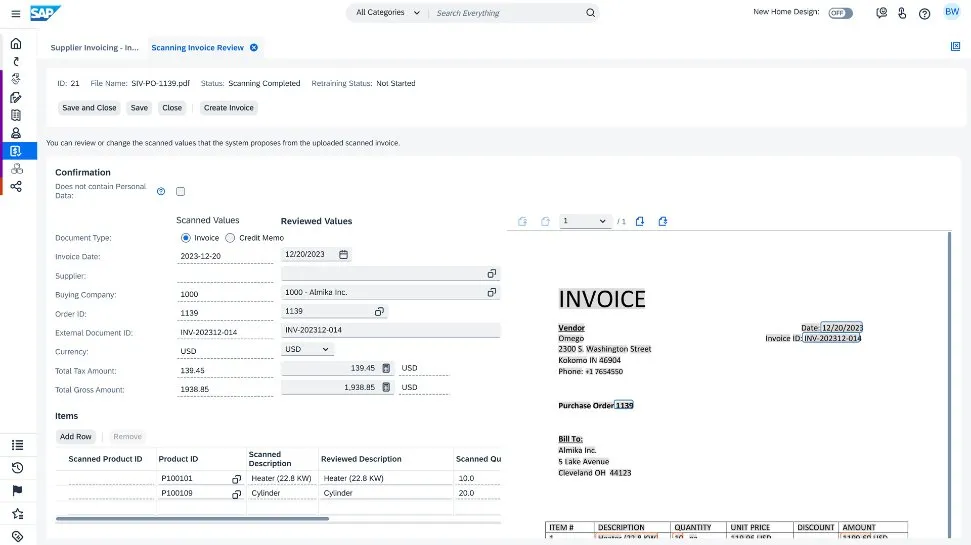Check Does not contain Personal Data

pyautogui.click(x=180, y=191)
